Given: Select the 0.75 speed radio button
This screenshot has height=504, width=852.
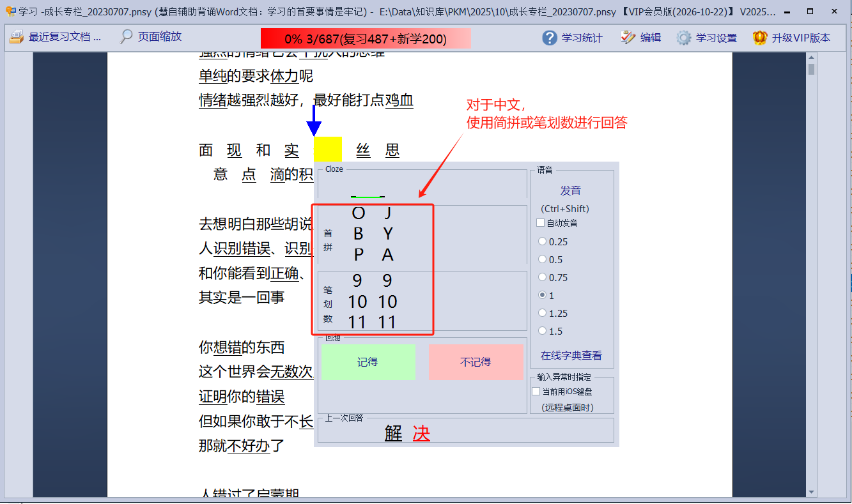Looking at the screenshot, I should pos(543,277).
